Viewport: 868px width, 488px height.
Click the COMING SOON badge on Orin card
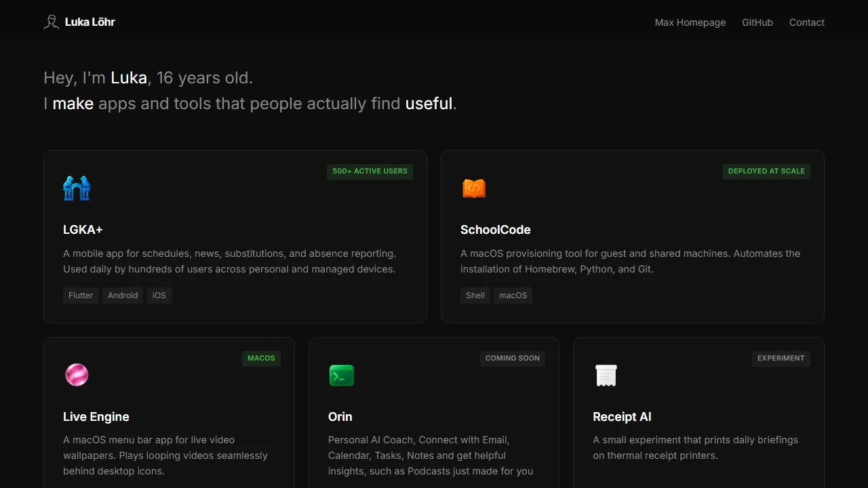[513, 358]
